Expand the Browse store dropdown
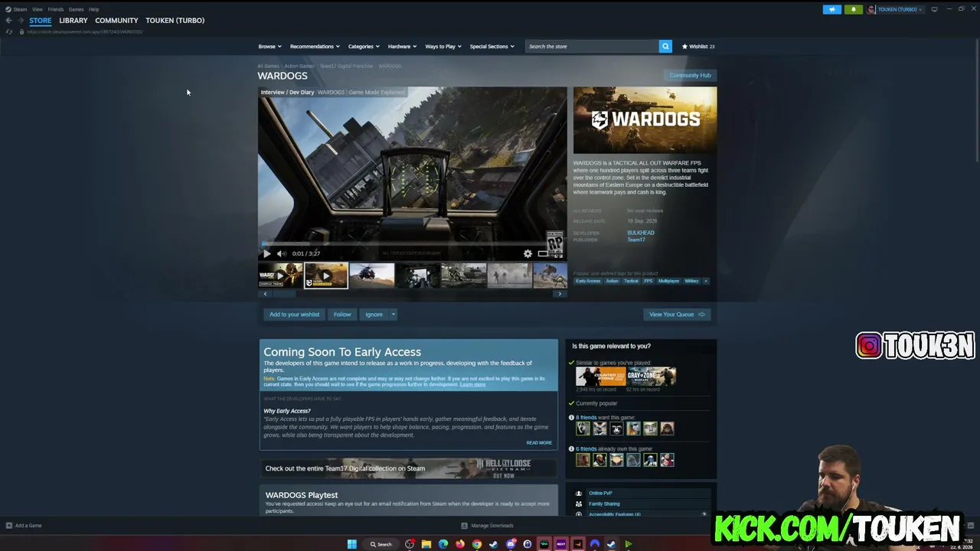 [269, 47]
